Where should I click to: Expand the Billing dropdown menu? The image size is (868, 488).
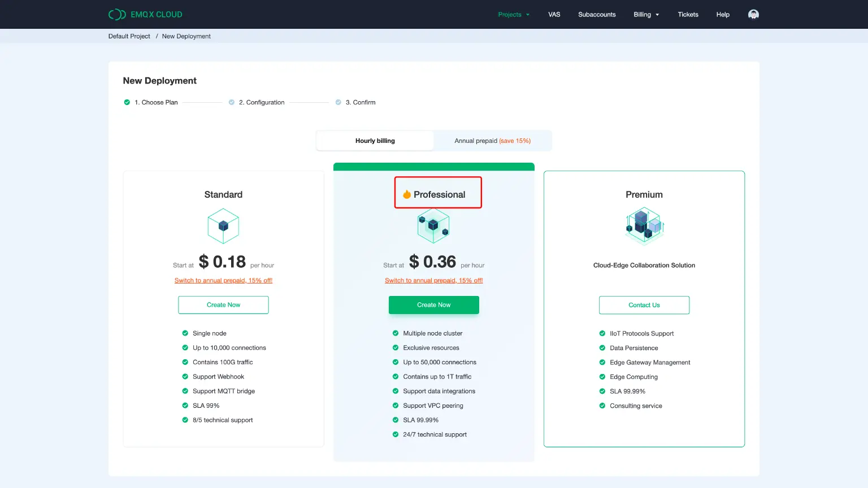tap(646, 15)
